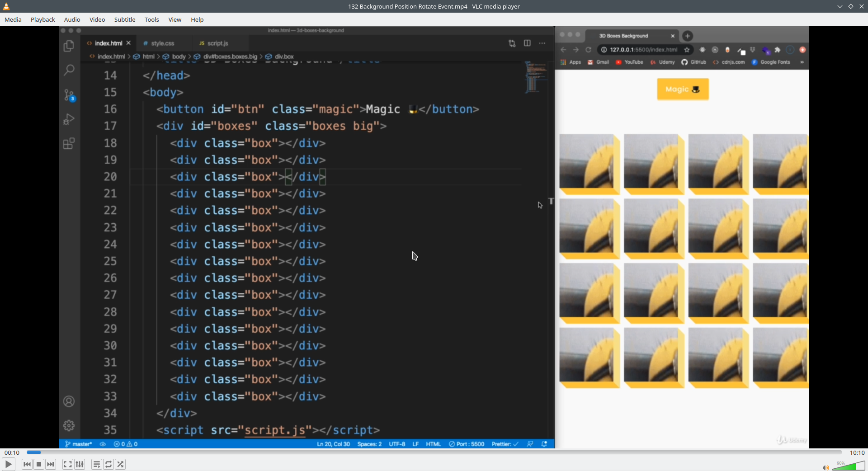Expand the div#boxes.boxes.big breadcrumb

(226, 57)
